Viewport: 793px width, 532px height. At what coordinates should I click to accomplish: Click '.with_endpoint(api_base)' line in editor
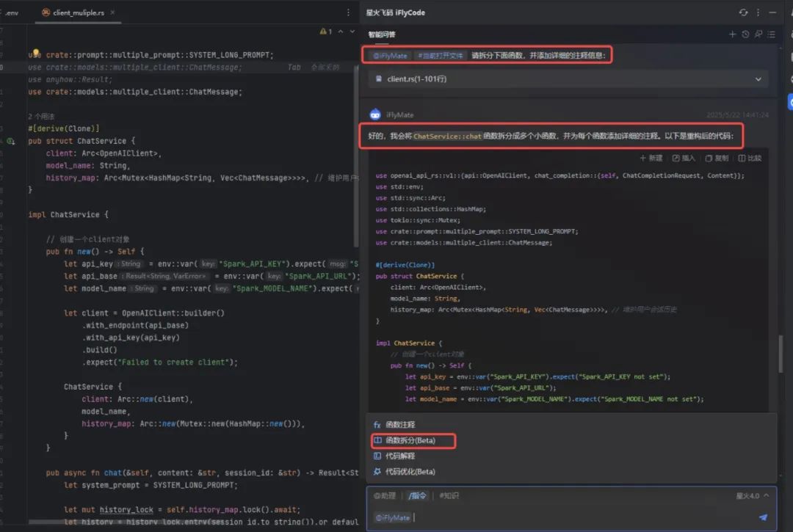[136, 325]
